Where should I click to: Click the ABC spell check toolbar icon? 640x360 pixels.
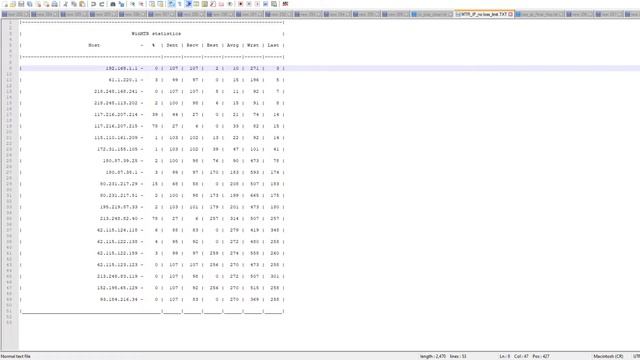(x=285, y=4)
